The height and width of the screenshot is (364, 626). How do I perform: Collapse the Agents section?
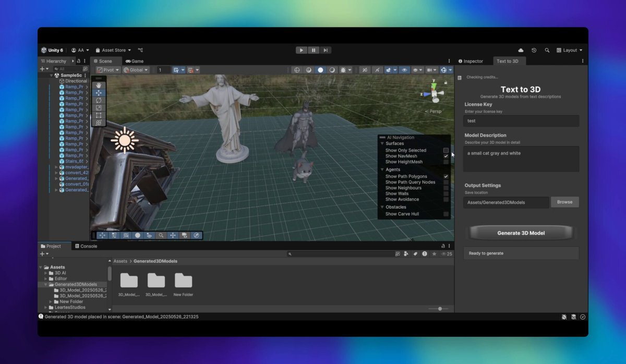point(382,169)
